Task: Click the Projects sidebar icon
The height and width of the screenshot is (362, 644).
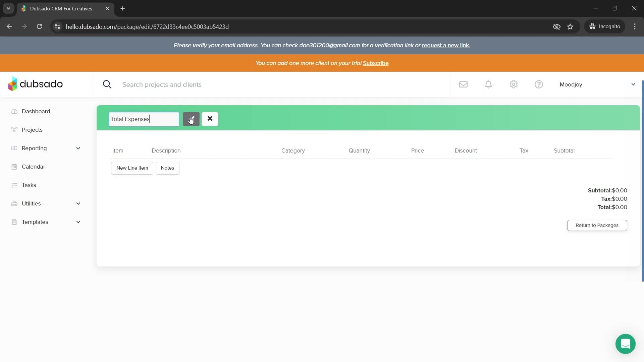Action: (x=14, y=130)
